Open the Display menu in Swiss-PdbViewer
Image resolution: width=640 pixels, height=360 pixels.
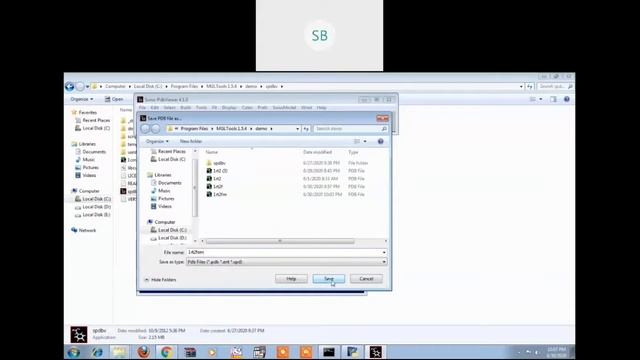click(x=229, y=108)
